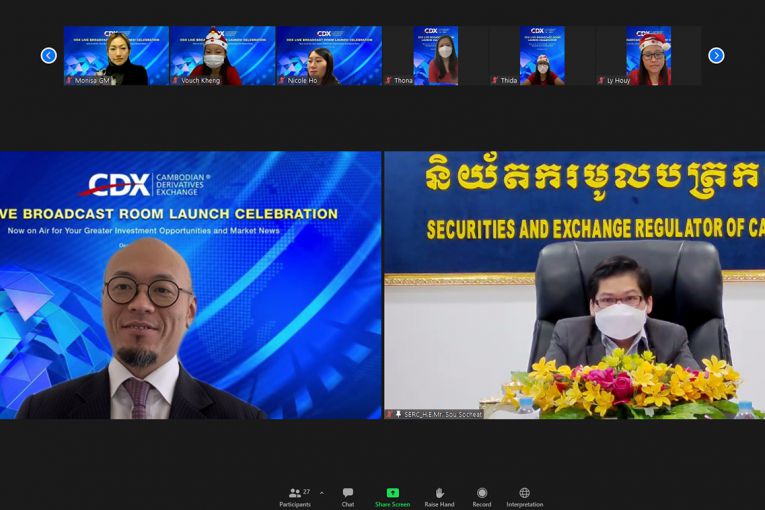Select Nicole Ho's video thumbnail
Image resolution: width=765 pixels, height=510 pixels.
tap(329, 56)
